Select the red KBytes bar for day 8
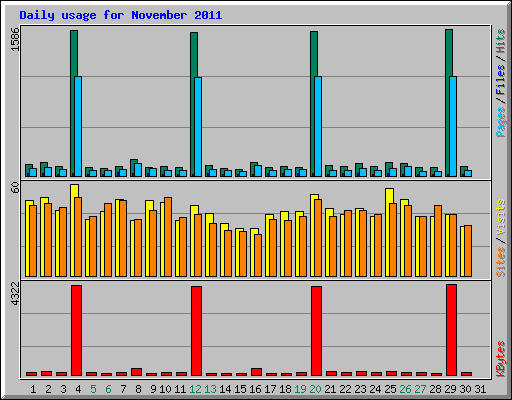 coord(136,372)
